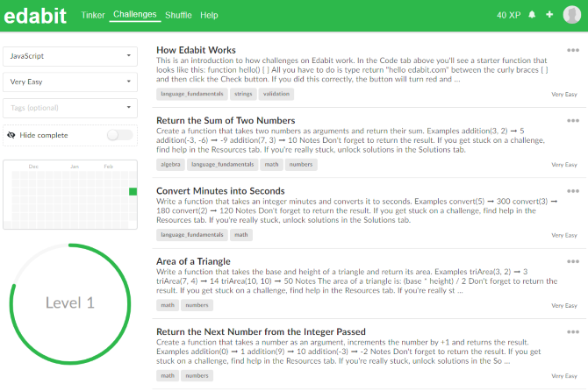This screenshot has height=391, width=588.
Task: Click math tag under Area of a Triangle
Action: point(168,305)
